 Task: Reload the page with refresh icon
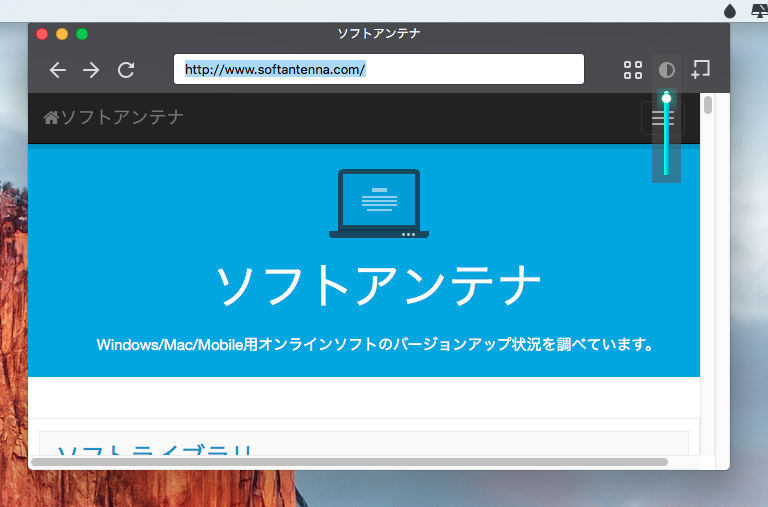click(126, 70)
